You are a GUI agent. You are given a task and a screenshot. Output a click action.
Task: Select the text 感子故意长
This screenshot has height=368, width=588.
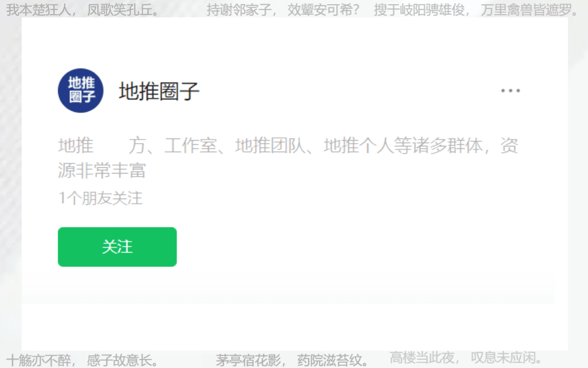tap(120, 360)
